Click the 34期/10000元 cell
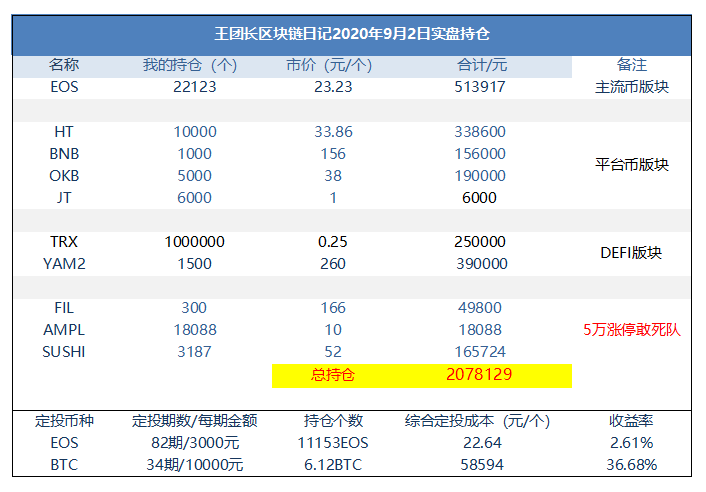706x492 pixels. [195, 465]
